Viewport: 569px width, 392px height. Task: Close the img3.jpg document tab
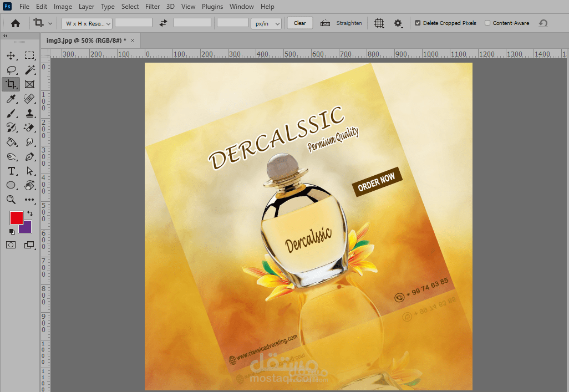tap(133, 40)
